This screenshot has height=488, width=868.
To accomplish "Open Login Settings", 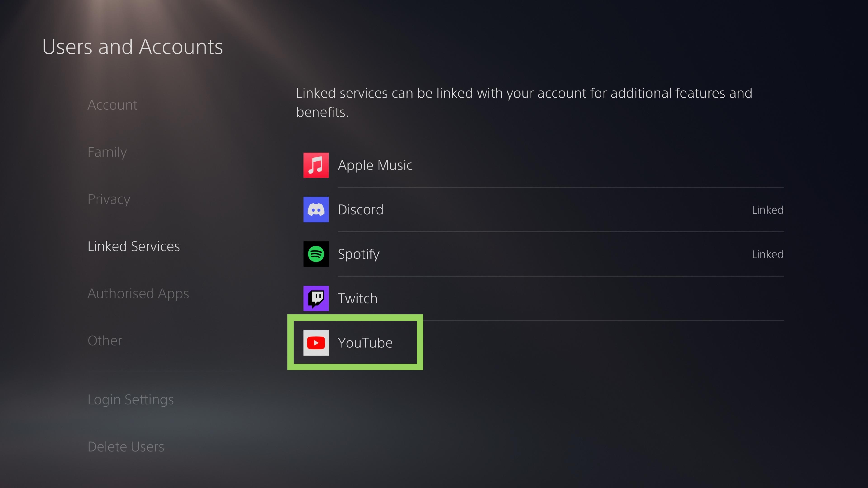I will tap(131, 399).
